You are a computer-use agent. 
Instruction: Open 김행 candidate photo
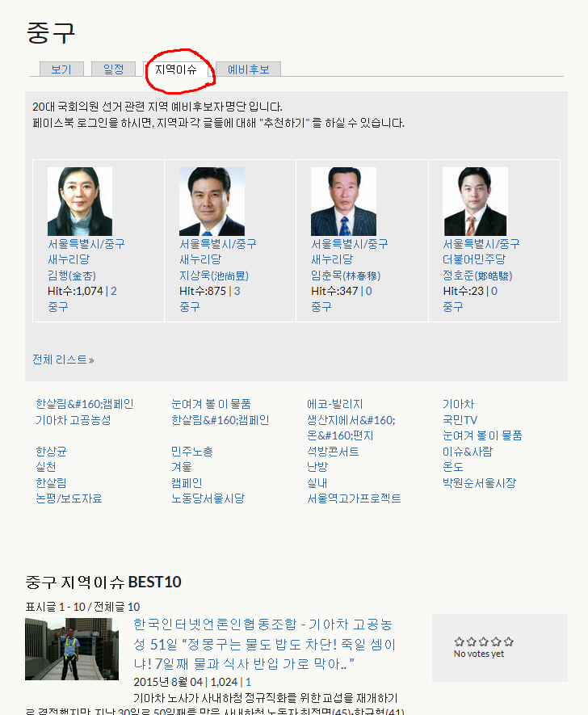80,201
